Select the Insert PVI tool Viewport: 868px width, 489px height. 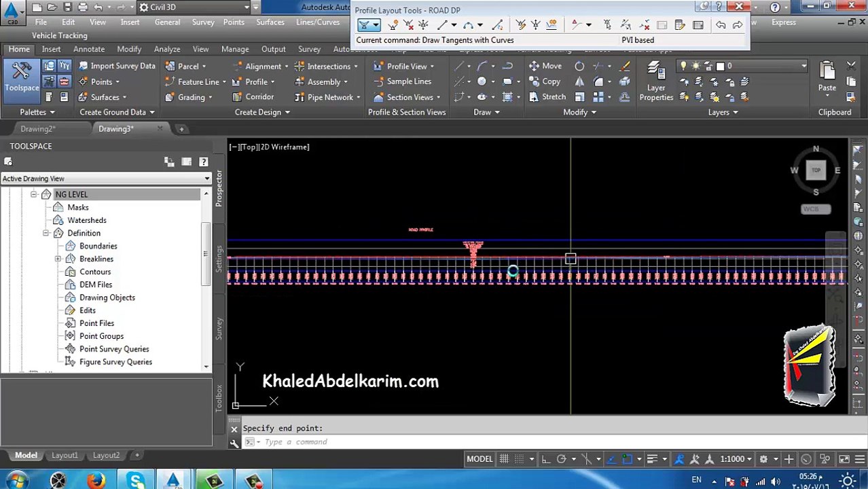point(393,25)
